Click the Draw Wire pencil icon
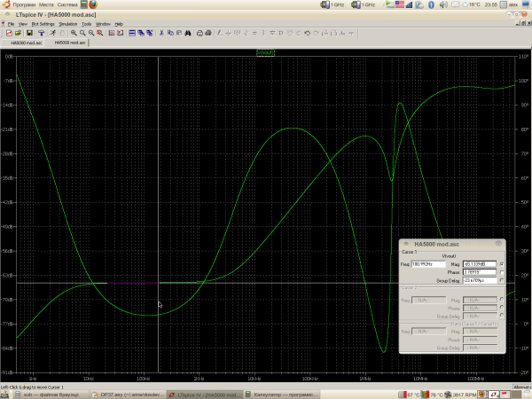This screenshot has width=532, height=399. (x=220, y=33)
